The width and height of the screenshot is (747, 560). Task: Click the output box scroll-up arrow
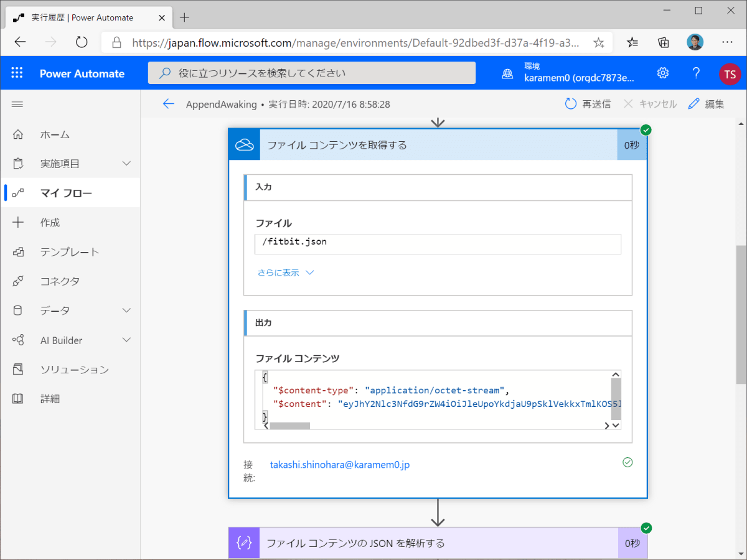pyautogui.click(x=616, y=375)
